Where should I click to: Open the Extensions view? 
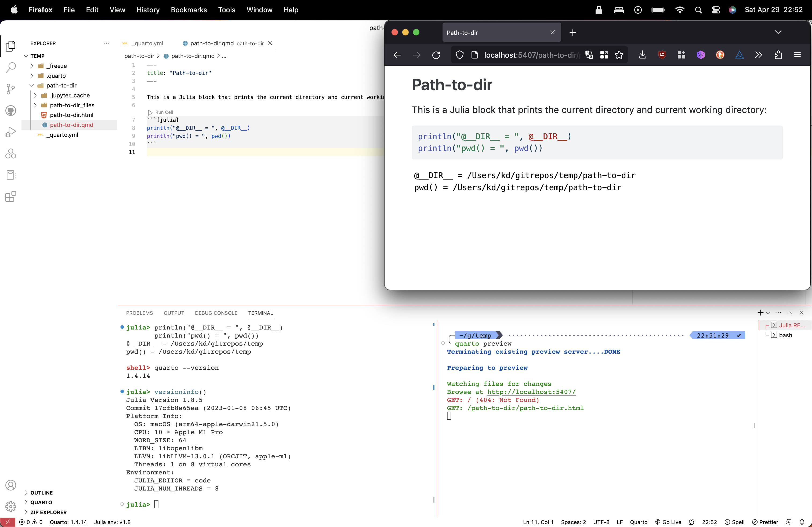10,196
